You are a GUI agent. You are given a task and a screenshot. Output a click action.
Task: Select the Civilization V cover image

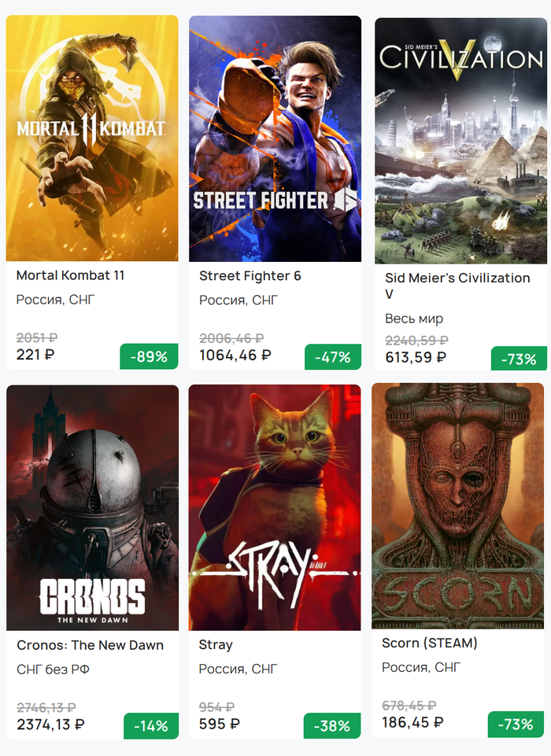(x=460, y=140)
